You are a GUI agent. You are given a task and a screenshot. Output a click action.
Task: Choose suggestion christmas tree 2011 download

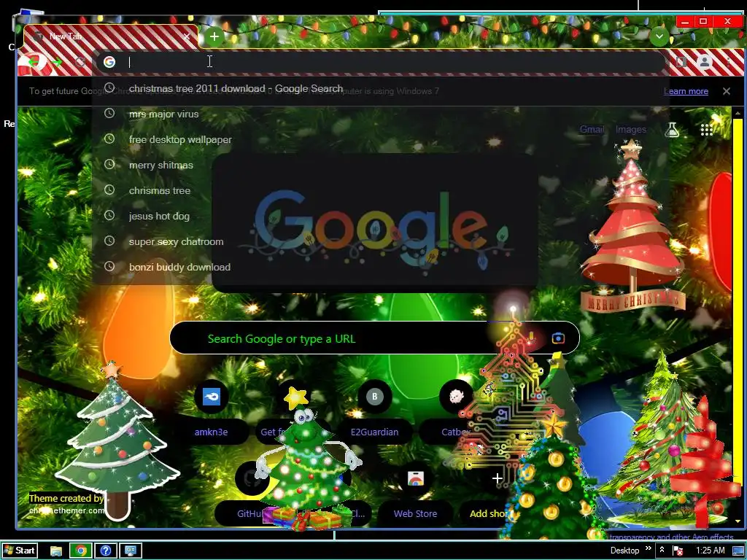(x=380, y=88)
